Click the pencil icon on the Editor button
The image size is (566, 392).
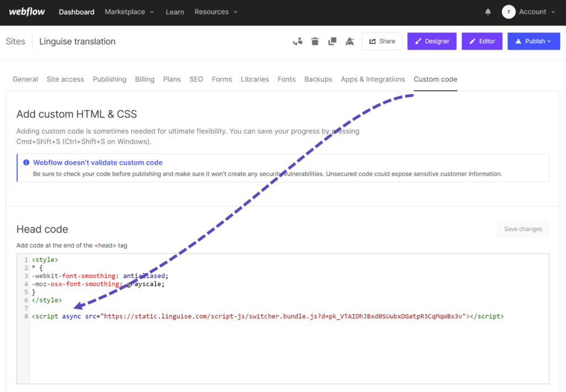tap(471, 41)
